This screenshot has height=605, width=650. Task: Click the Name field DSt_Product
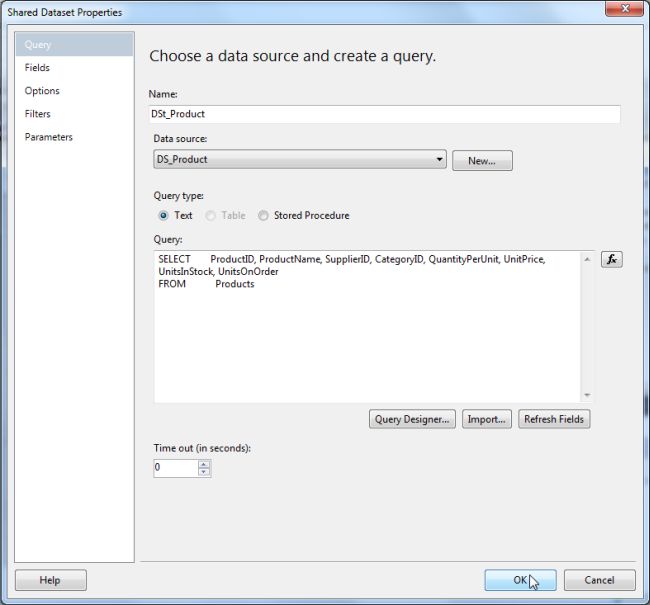(x=384, y=114)
